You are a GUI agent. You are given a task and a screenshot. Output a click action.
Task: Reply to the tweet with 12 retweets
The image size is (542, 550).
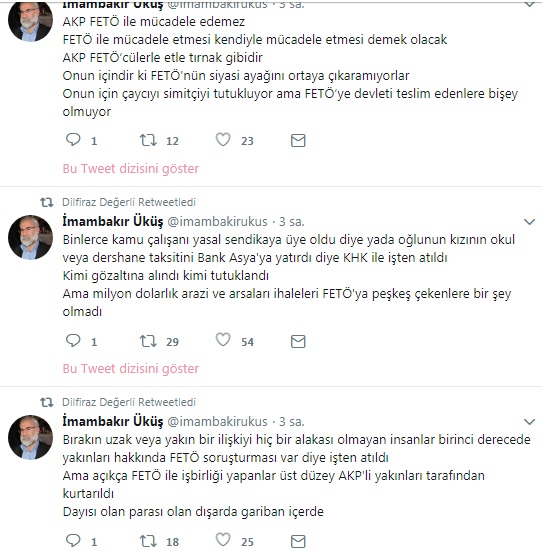coord(73,140)
